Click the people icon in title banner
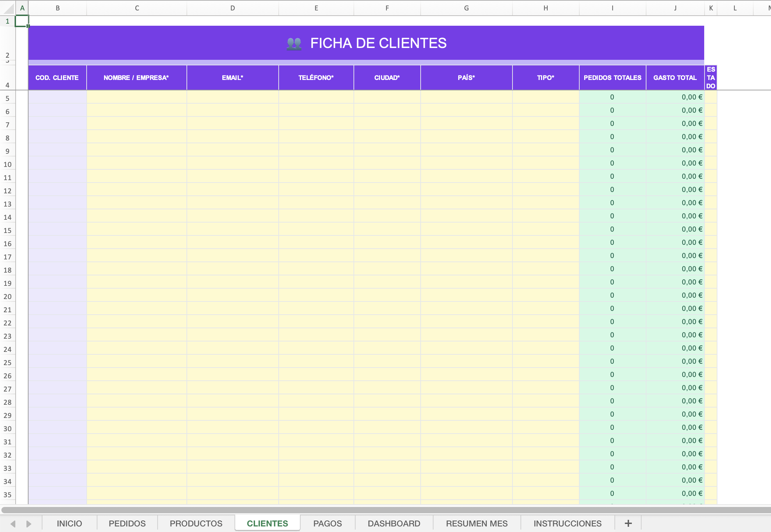The width and height of the screenshot is (771, 532). click(x=294, y=44)
